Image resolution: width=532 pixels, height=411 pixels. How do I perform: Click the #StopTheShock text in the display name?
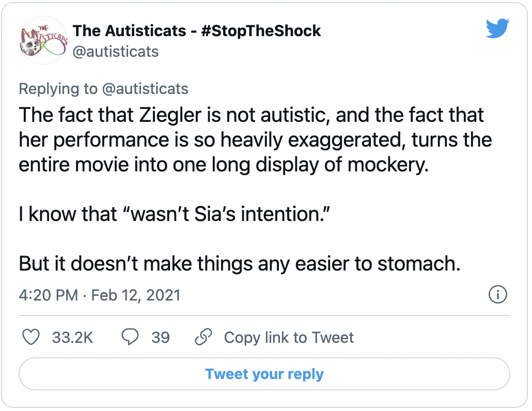[x=261, y=30]
